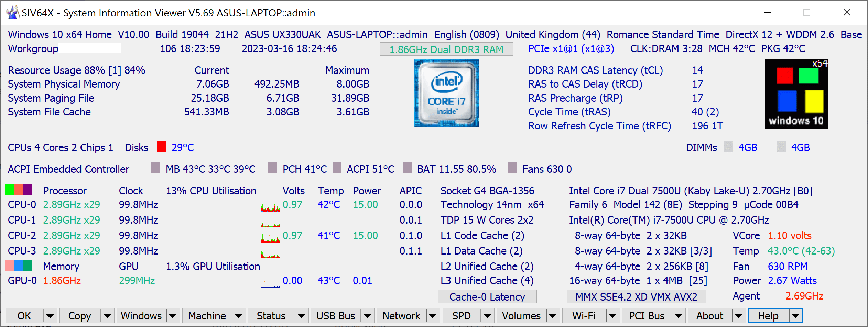The height and width of the screenshot is (327, 868).
Task: Click the MMX SSE4.2 XD VMX AVX2 button
Action: click(636, 296)
